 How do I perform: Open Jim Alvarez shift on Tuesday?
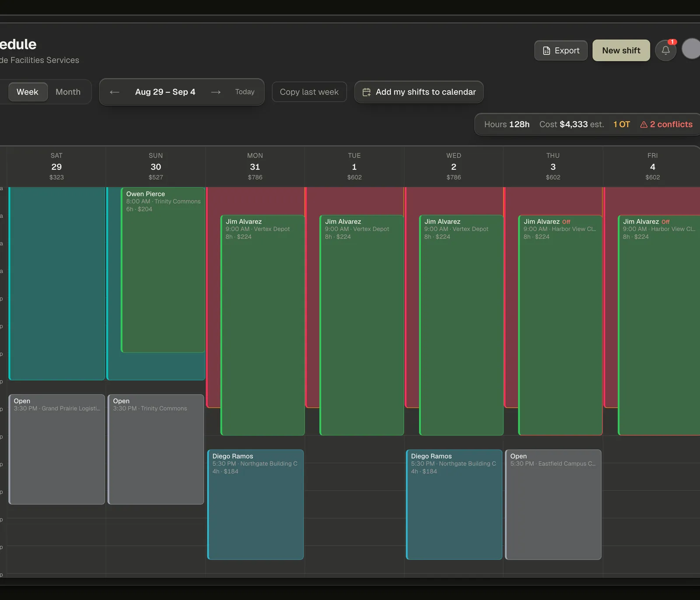point(362,325)
